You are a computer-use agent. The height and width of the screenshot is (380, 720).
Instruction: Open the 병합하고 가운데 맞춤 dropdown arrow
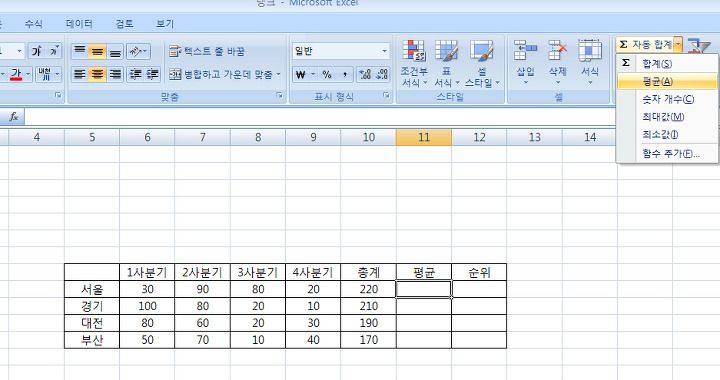coord(278,74)
